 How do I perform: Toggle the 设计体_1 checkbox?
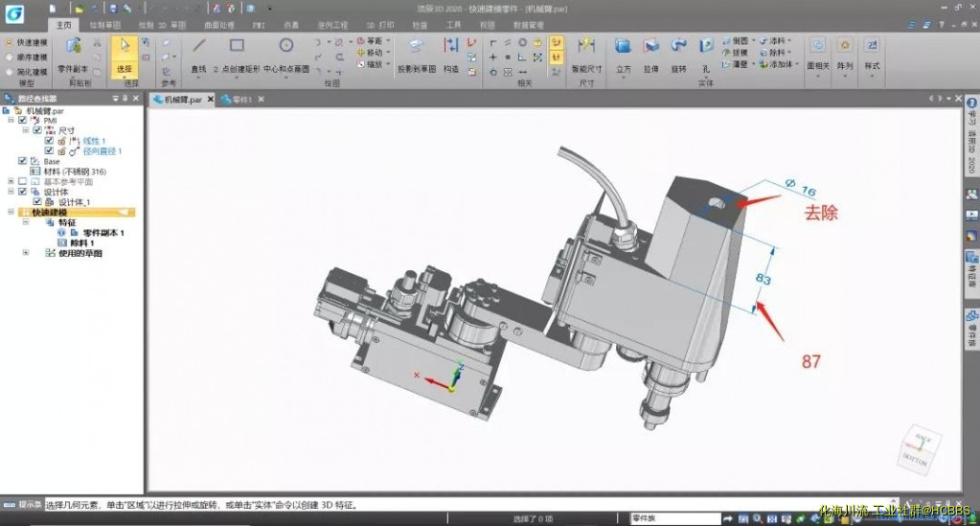pos(37,202)
